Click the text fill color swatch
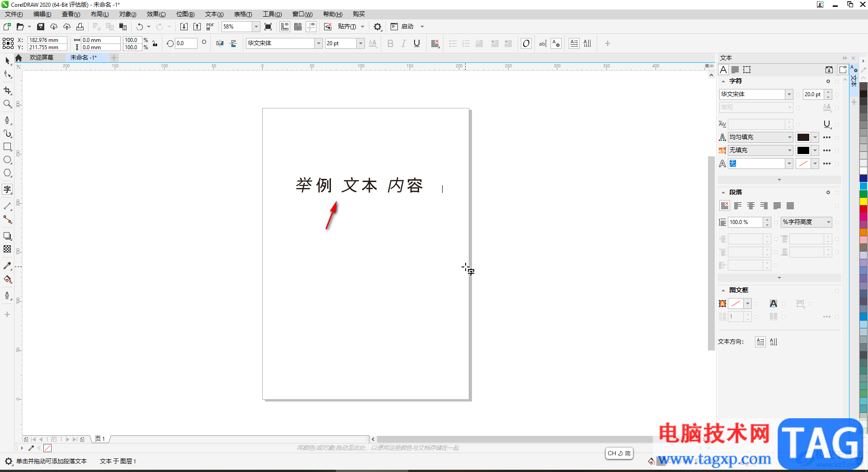This screenshot has height=472, width=868. click(x=803, y=137)
